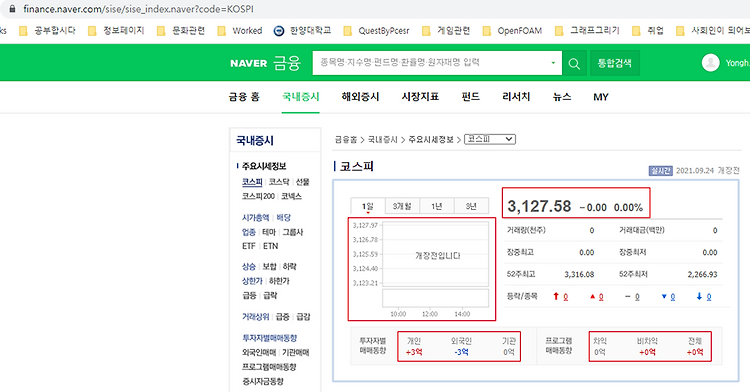Click the NAVER logo
This screenshot has width=750, height=392.
pyautogui.click(x=248, y=64)
